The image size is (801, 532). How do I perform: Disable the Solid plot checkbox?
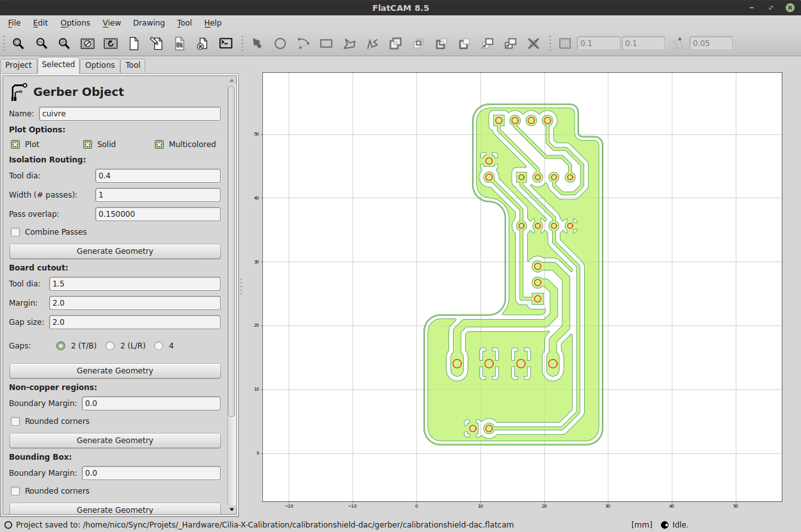[88, 145]
